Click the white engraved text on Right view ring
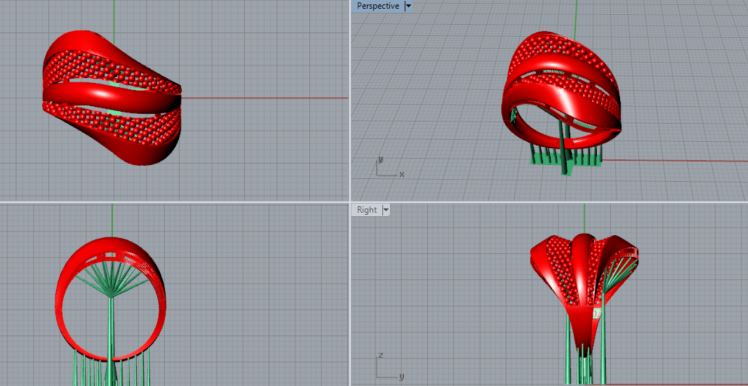748x386 pixels. [597, 313]
